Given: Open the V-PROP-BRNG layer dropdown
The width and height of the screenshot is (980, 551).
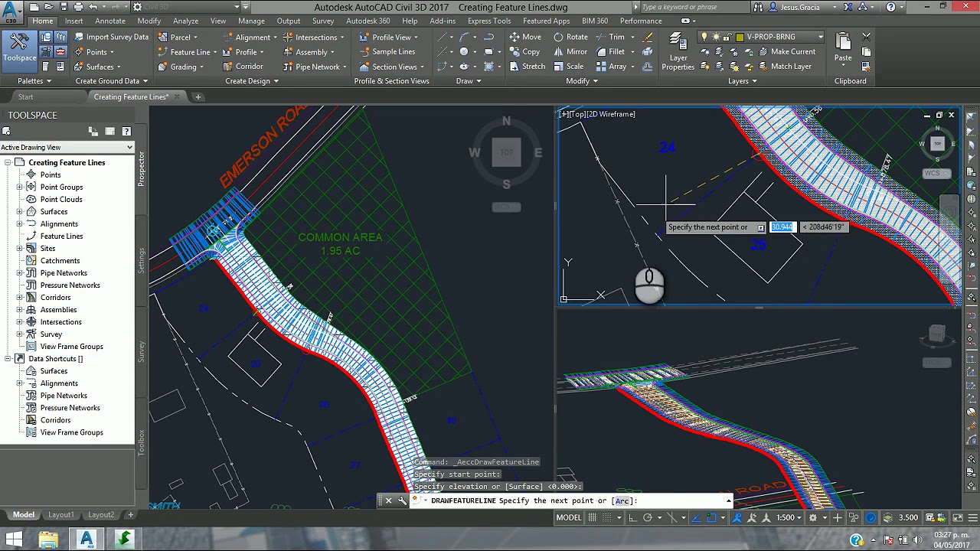Looking at the screenshot, I should pos(820,37).
